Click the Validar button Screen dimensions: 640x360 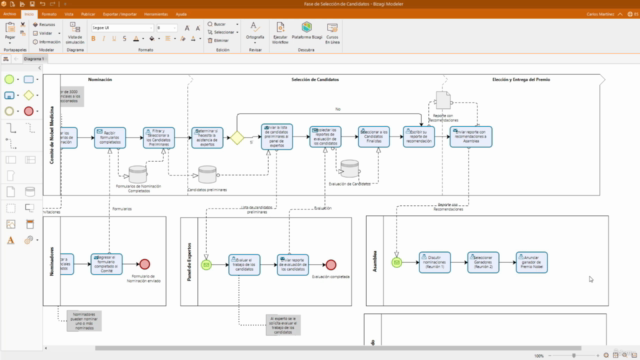coord(43,33)
